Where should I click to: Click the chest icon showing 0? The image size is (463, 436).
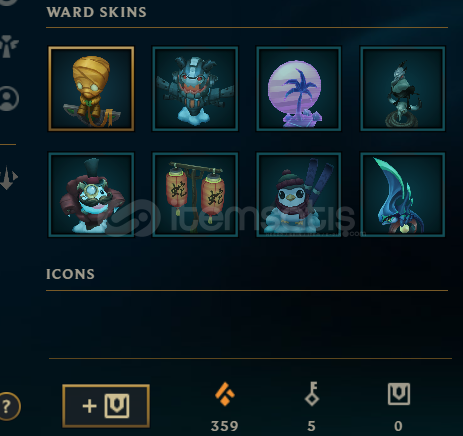click(399, 394)
